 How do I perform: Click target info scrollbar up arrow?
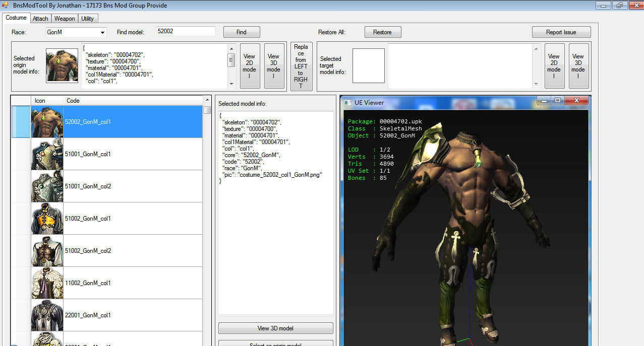[x=536, y=48]
